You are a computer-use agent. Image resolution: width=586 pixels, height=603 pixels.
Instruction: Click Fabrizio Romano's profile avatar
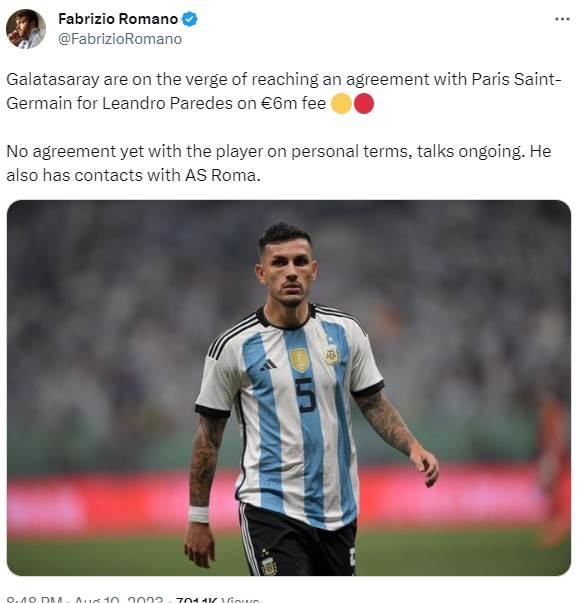pos(26,29)
